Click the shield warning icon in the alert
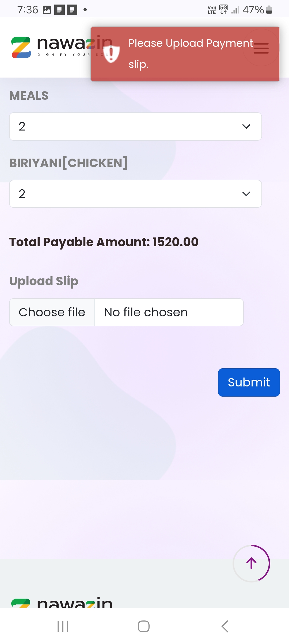 [x=111, y=53]
